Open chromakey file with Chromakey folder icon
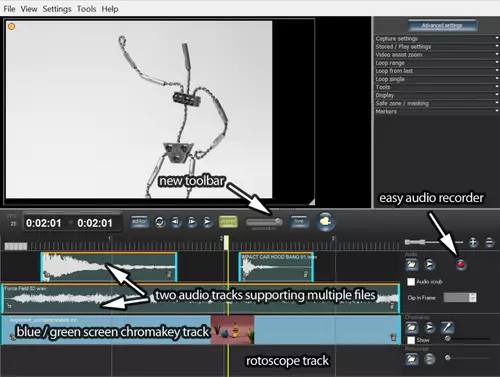500x377 pixels. [x=412, y=328]
